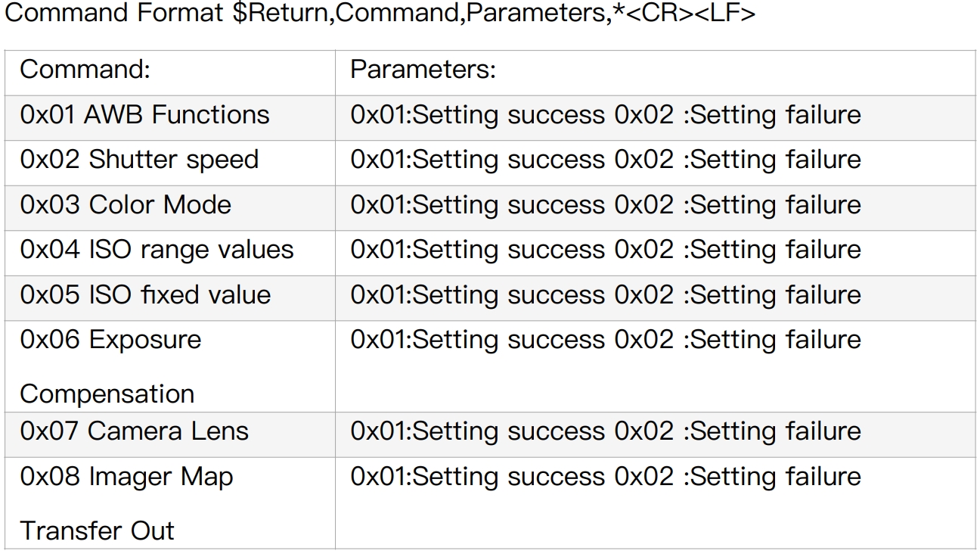
Task: Click parameters cell in Shutter speed row
Action: (605, 160)
